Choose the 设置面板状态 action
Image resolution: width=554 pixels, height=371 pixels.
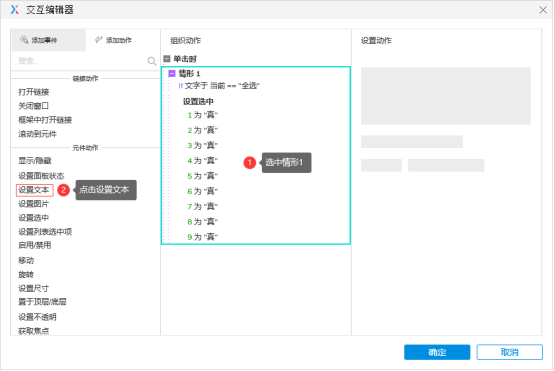coord(41,176)
